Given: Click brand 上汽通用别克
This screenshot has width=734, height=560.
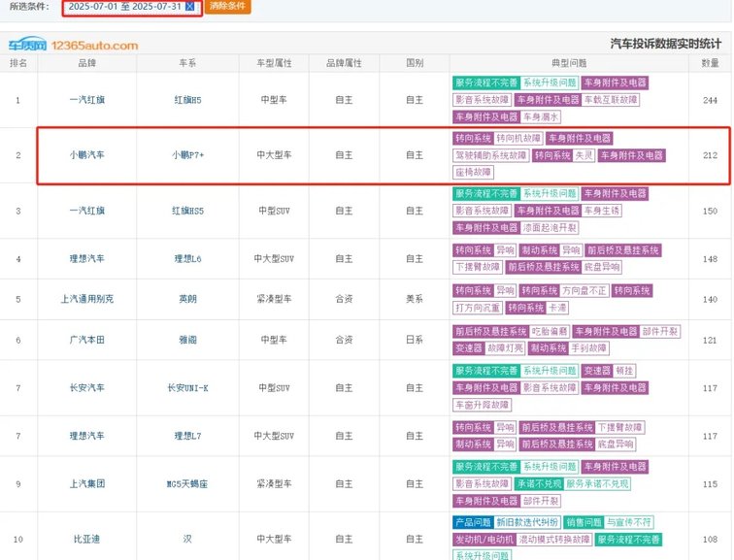Looking at the screenshot, I should pos(87,299).
